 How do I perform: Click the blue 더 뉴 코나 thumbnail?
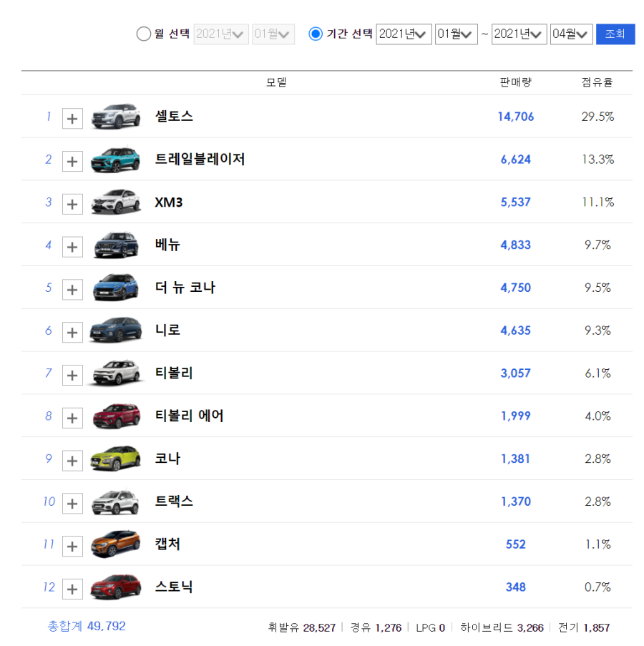tap(116, 288)
